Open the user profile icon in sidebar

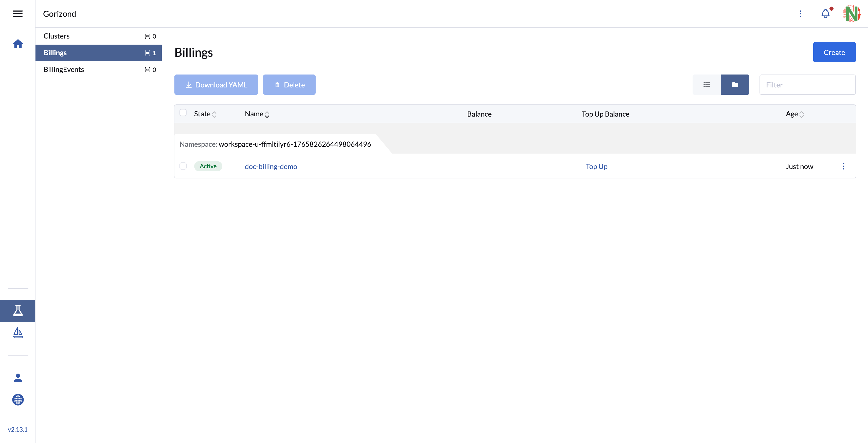pyautogui.click(x=18, y=378)
